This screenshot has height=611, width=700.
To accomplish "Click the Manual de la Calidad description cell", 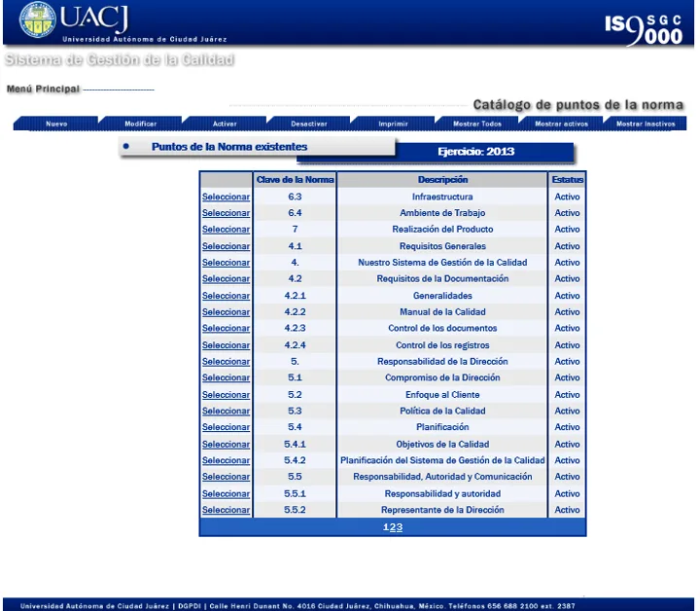I will (x=442, y=312).
